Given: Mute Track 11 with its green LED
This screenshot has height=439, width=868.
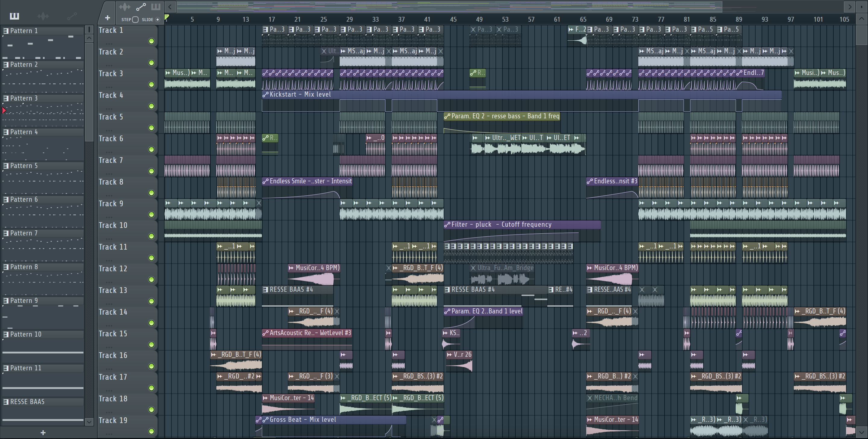Looking at the screenshot, I should (x=152, y=258).
